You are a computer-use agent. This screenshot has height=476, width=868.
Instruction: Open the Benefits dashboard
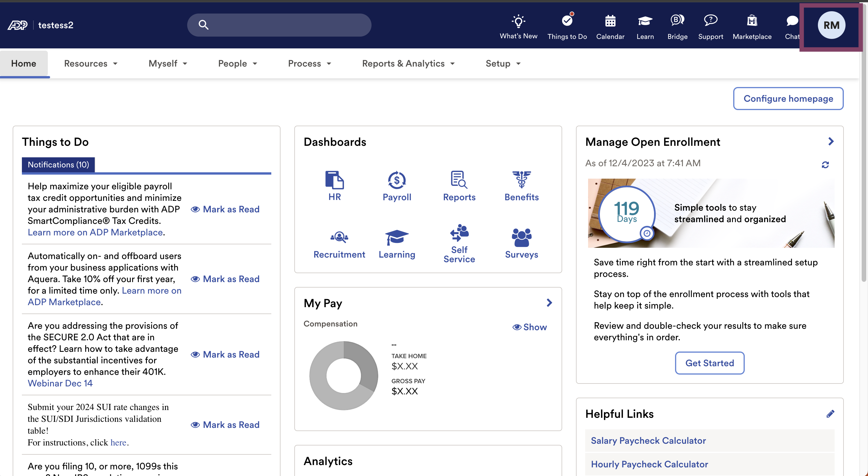(521, 186)
